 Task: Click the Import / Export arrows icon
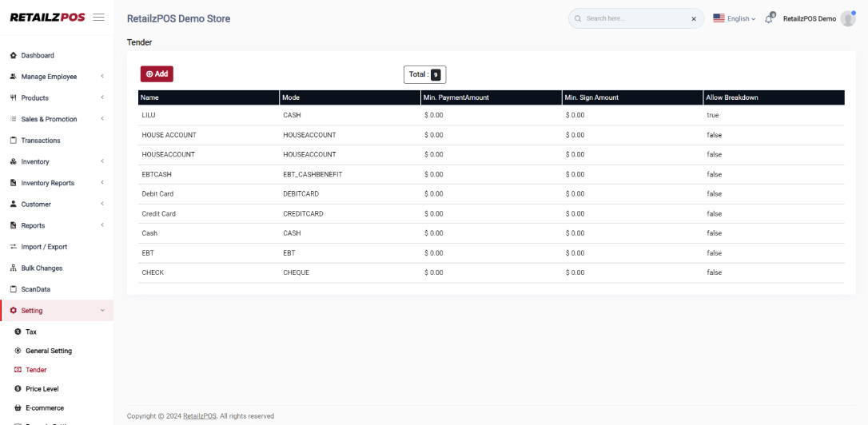(13, 247)
